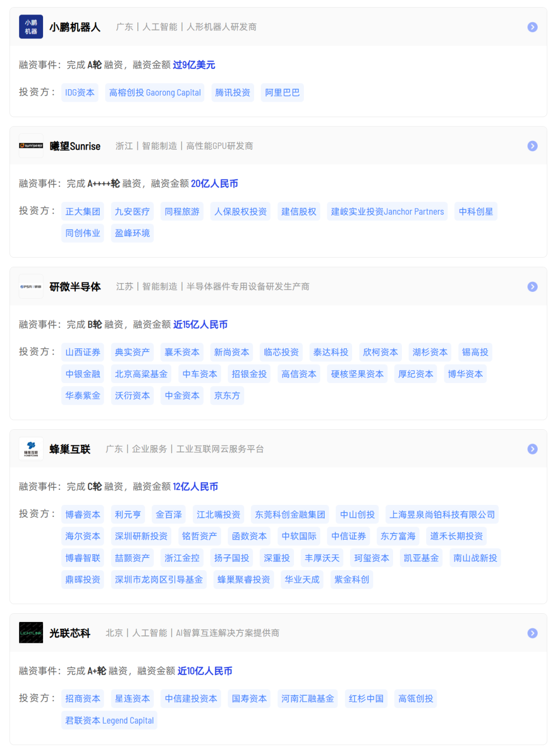The image size is (560, 749).
Task: Select the 腾讯投资 investor tag
Action: click(x=233, y=93)
